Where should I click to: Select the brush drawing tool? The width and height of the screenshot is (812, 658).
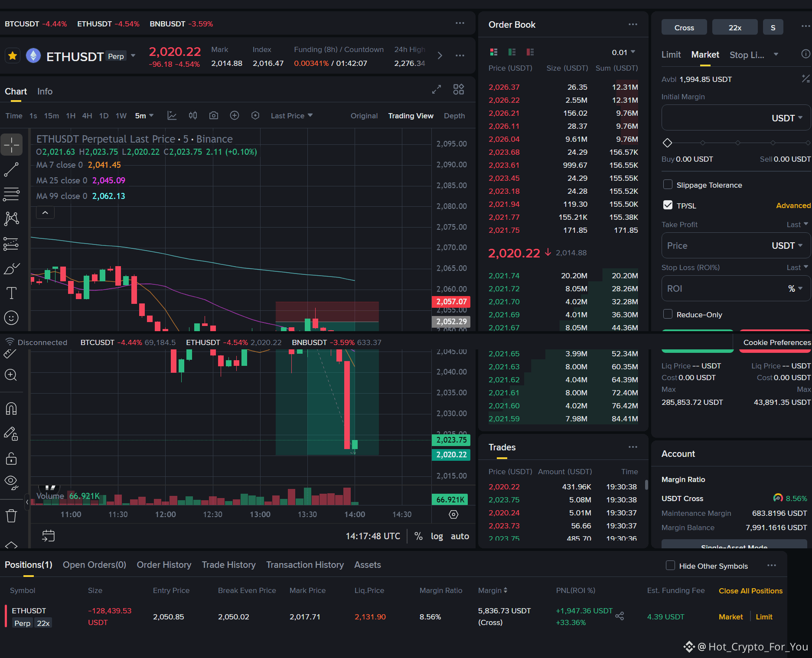pyautogui.click(x=11, y=269)
